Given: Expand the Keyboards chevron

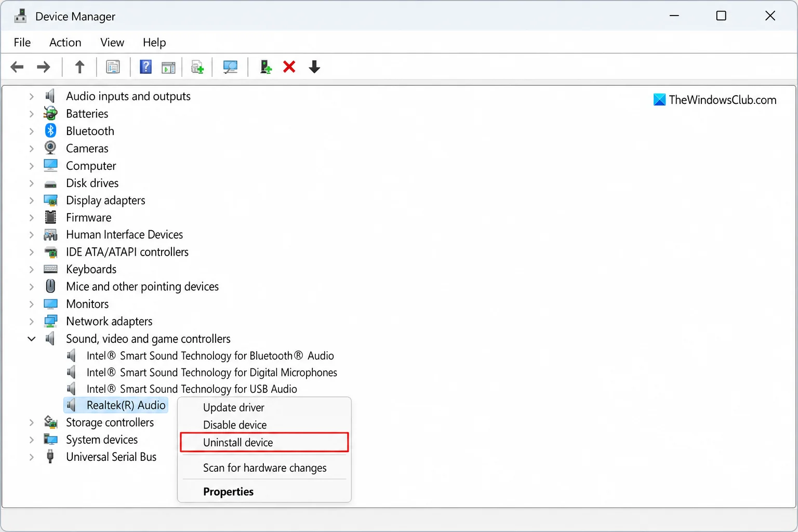Looking at the screenshot, I should click(x=32, y=269).
